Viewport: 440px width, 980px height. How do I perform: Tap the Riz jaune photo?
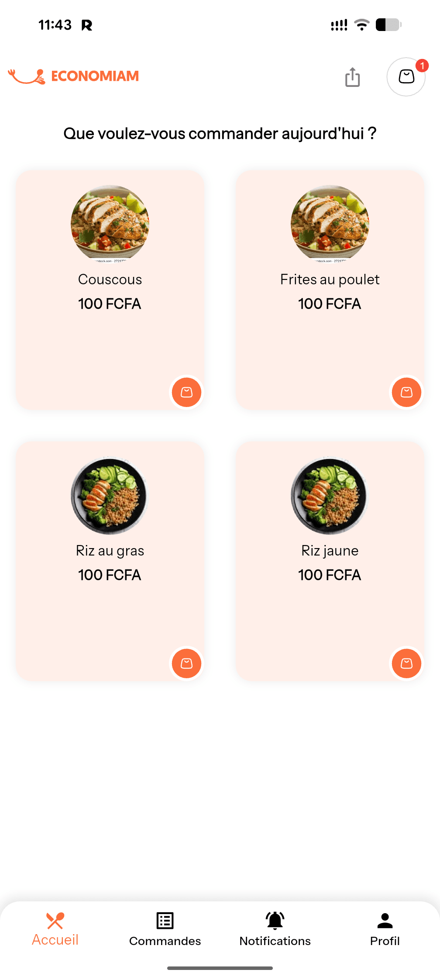330,496
